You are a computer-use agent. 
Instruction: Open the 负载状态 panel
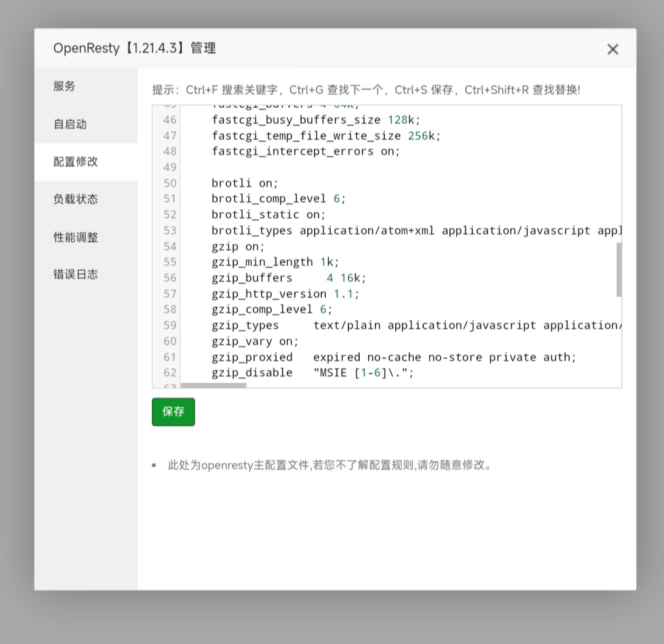point(76,199)
